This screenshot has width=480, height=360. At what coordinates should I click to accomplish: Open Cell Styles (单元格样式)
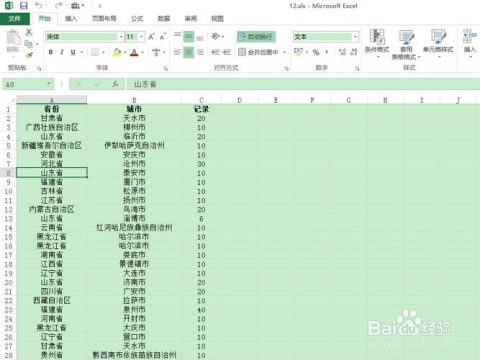coord(438,43)
